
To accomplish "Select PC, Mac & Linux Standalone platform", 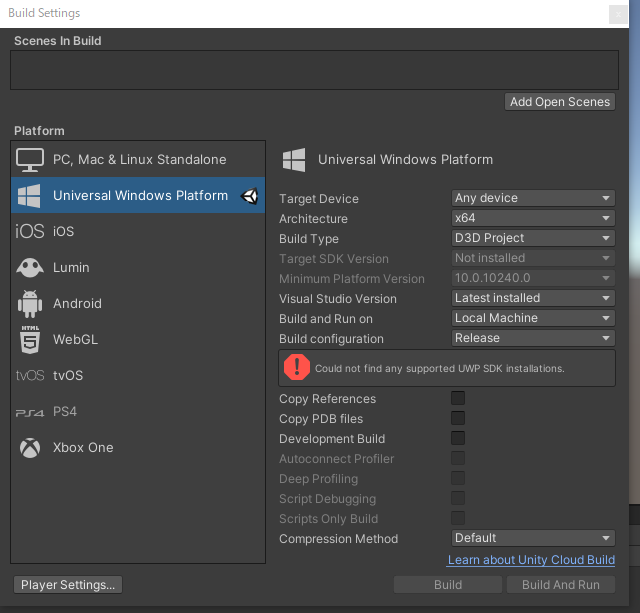I will point(138,160).
